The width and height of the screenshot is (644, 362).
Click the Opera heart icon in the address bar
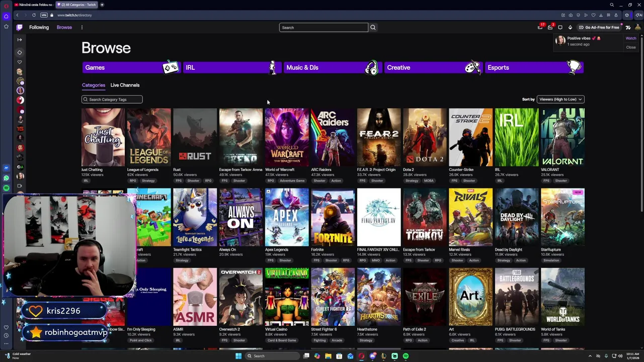(593, 15)
